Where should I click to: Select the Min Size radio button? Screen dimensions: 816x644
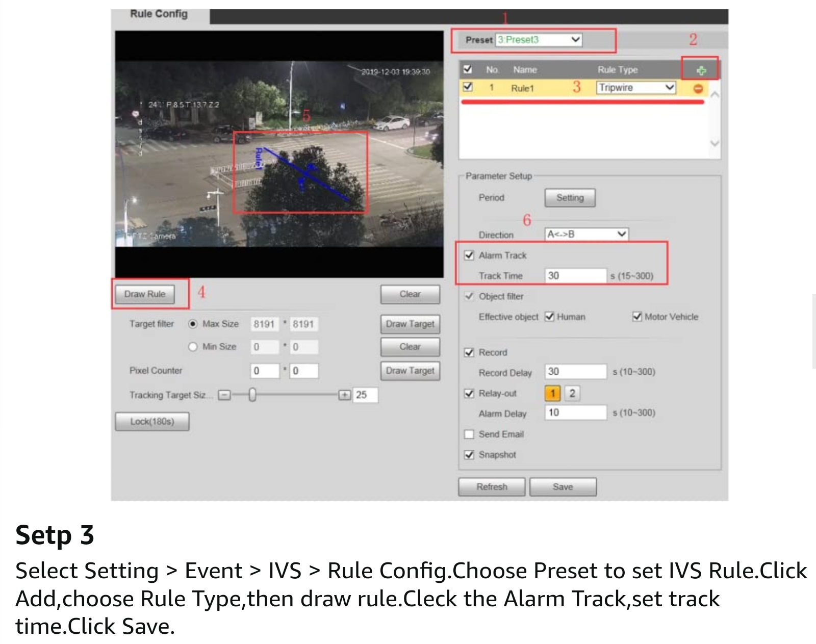[x=193, y=347]
